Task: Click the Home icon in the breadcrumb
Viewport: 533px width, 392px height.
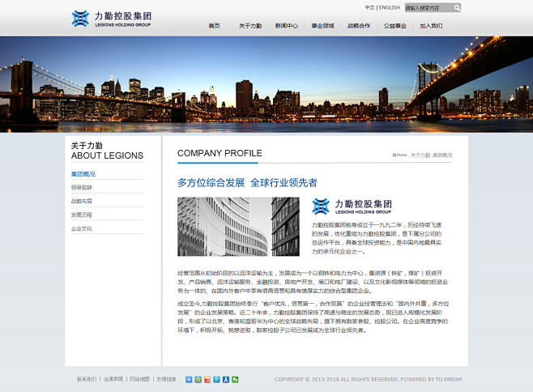Action: [x=396, y=154]
